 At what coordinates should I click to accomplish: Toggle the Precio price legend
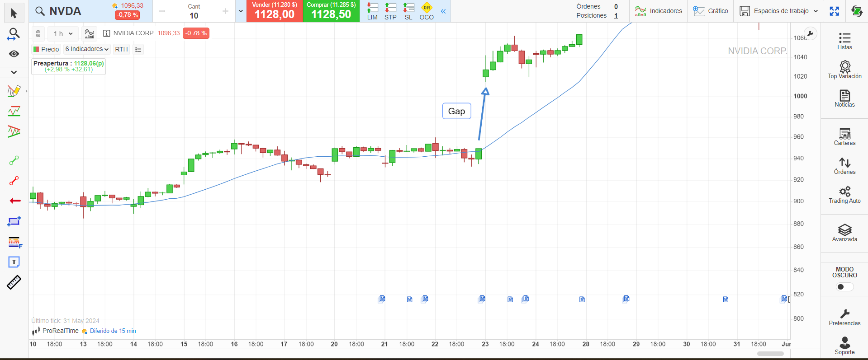(46, 49)
